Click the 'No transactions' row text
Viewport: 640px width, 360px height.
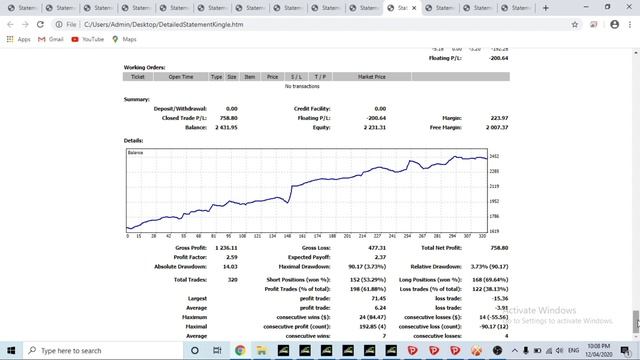pyautogui.click(x=302, y=86)
